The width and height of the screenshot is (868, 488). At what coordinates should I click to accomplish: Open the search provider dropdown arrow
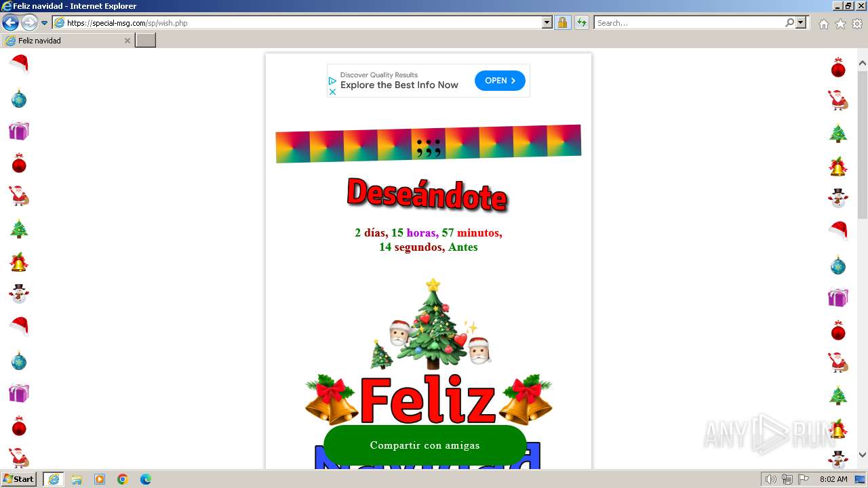(801, 22)
